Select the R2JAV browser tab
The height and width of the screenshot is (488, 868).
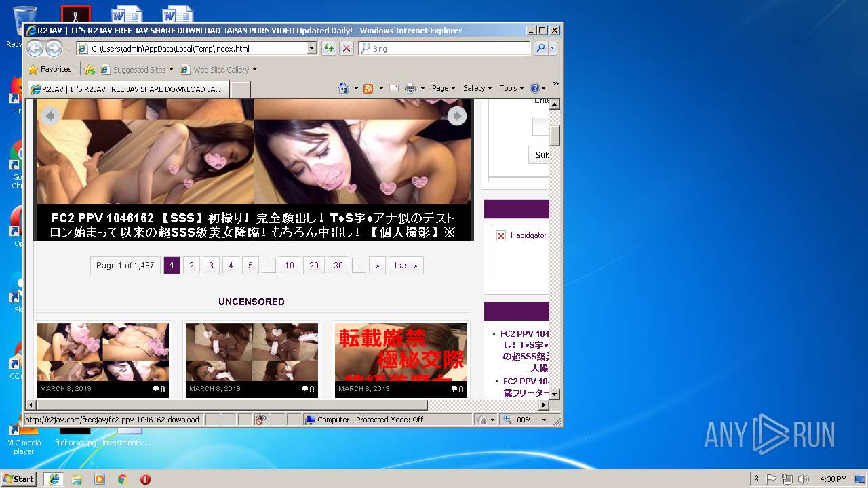click(127, 89)
